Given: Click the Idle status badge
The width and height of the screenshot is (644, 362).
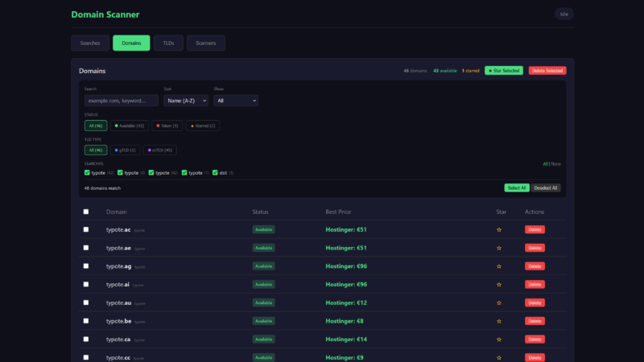Looking at the screenshot, I should [564, 14].
